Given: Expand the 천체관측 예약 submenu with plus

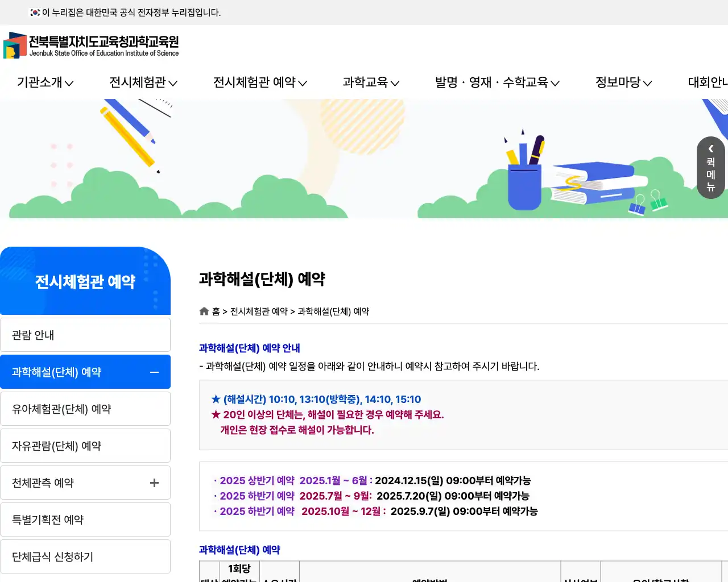Looking at the screenshot, I should tap(154, 483).
